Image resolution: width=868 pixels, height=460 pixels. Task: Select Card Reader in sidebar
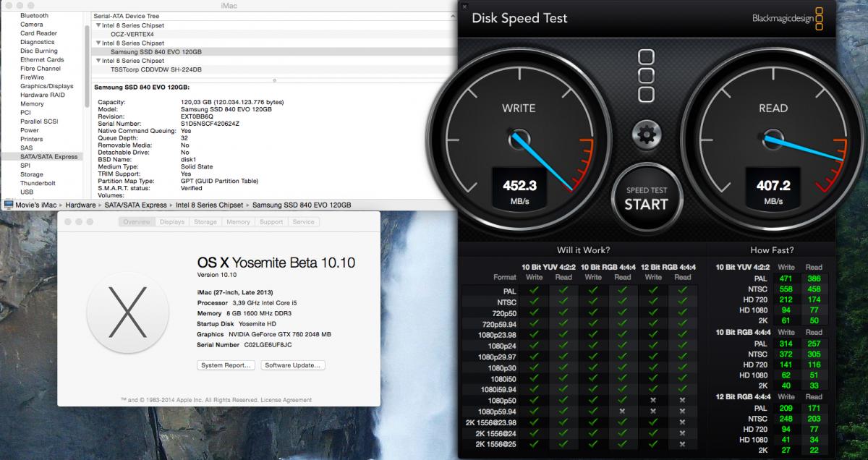click(x=38, y=33)
